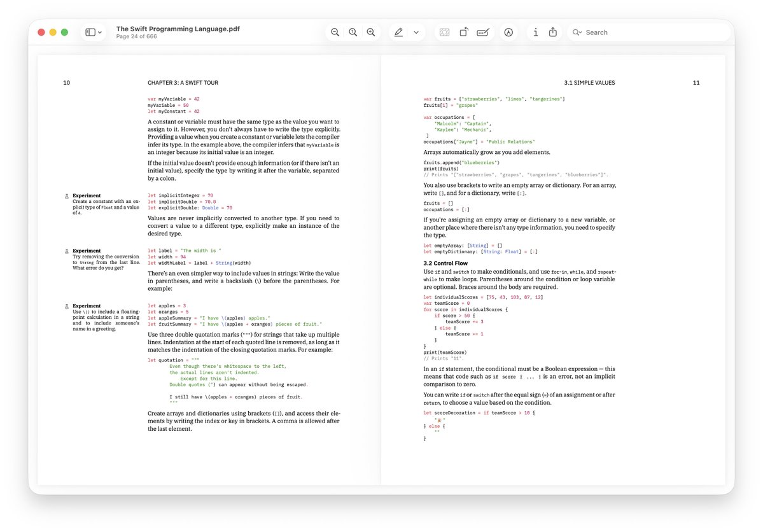Click the Page 24 of 666 indicator
The width and height of the screenshot is (763, 532).
pos(137,36)
